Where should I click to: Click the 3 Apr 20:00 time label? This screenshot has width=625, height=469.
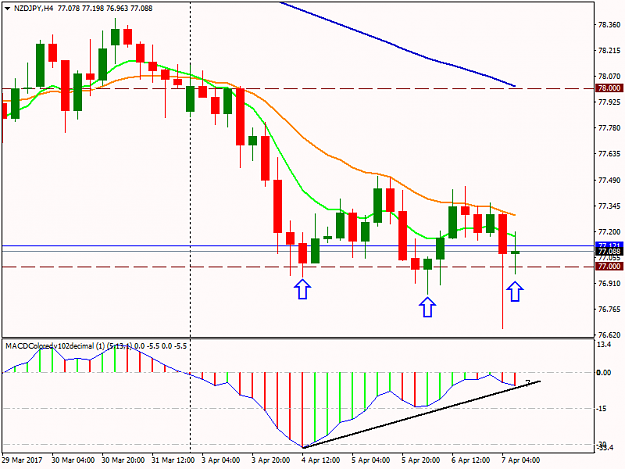[271, 460]
